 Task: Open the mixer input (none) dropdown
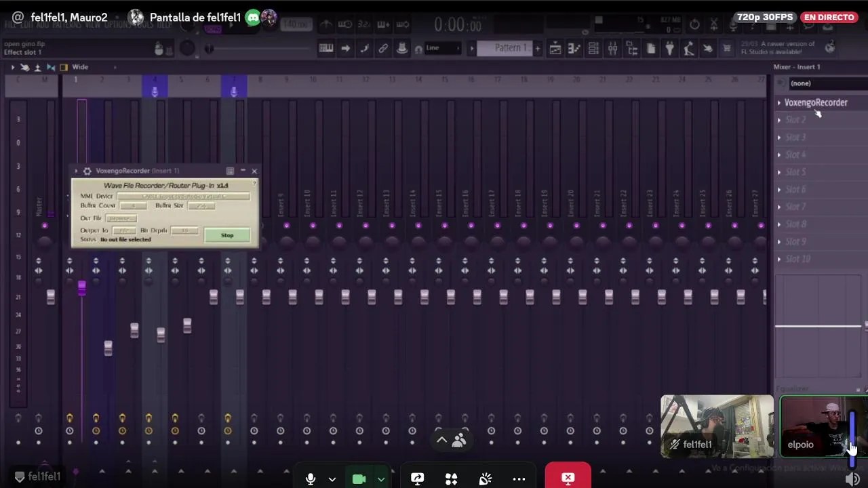coord(827,83)
